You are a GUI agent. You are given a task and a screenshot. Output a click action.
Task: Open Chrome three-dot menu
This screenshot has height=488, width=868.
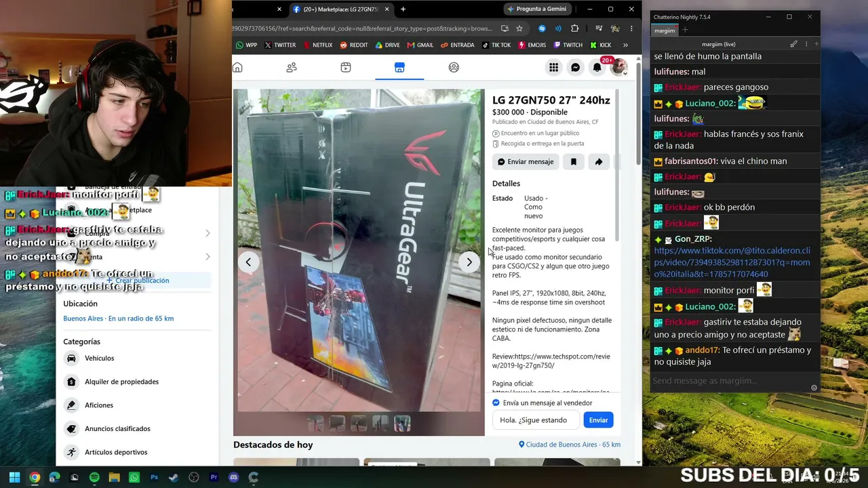pos(631,28)
